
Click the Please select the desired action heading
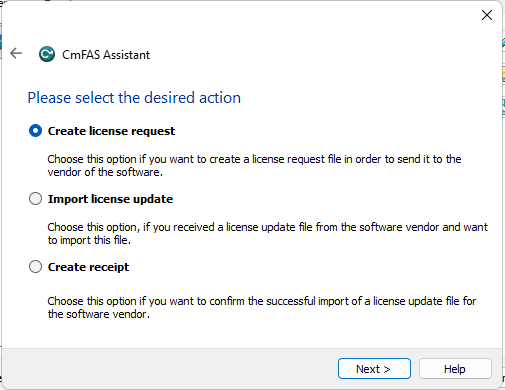click(x=134, y=98)
